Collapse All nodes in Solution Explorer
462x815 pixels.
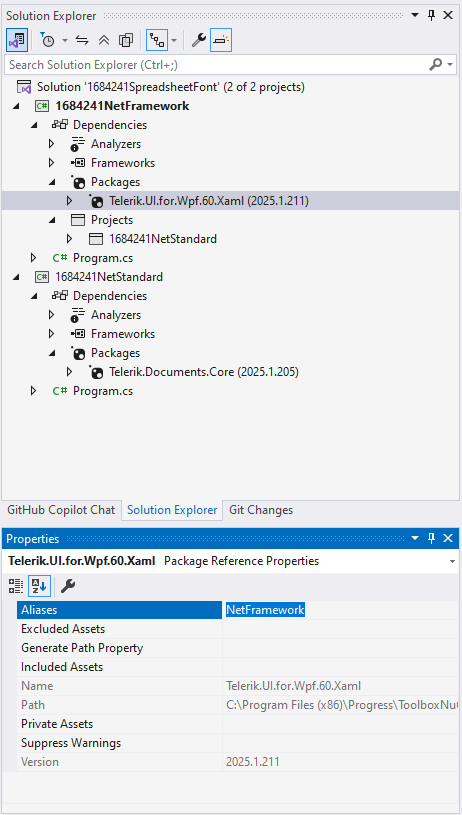[x=103, y=40]
